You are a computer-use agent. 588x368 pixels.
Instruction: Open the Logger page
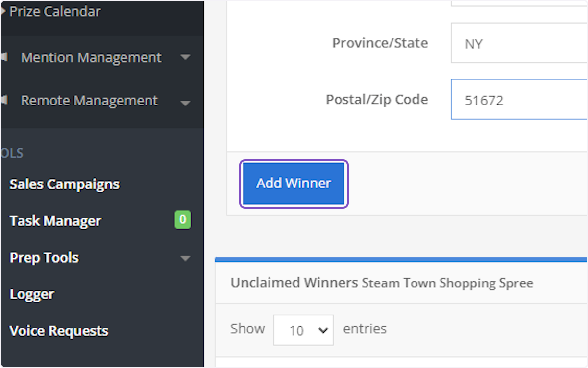[31, 294]
